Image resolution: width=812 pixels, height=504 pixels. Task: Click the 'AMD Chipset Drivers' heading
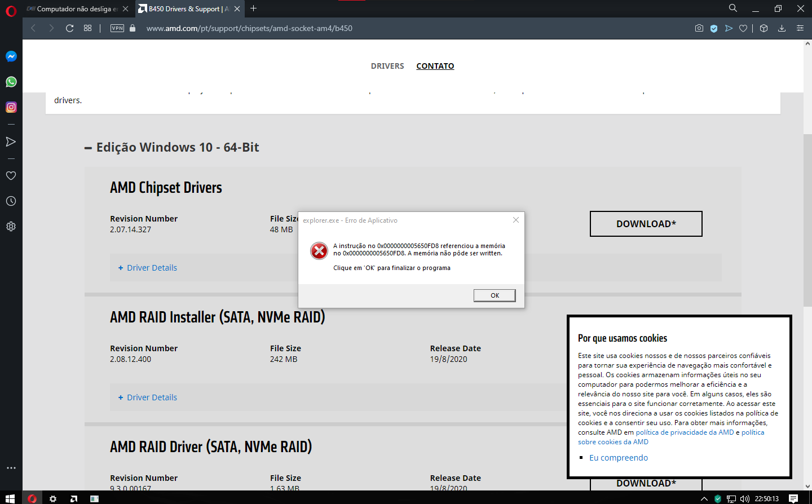point(166,188)
